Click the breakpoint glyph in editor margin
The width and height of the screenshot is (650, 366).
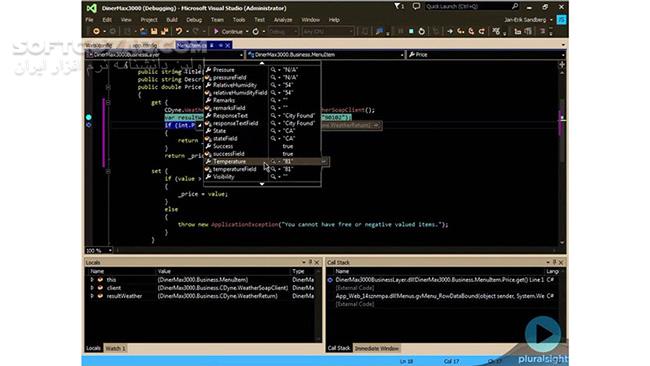click(x=89, y=117)
